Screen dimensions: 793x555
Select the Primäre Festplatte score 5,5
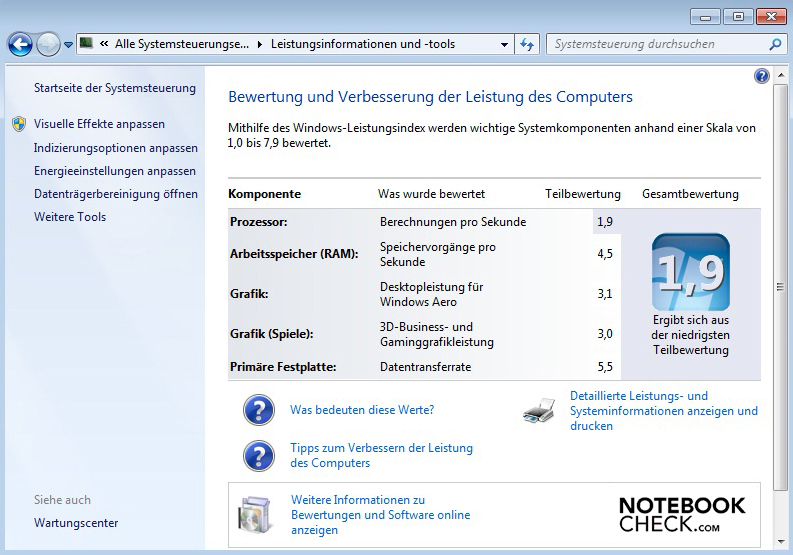pyautogui.click(x=605, y=367)
